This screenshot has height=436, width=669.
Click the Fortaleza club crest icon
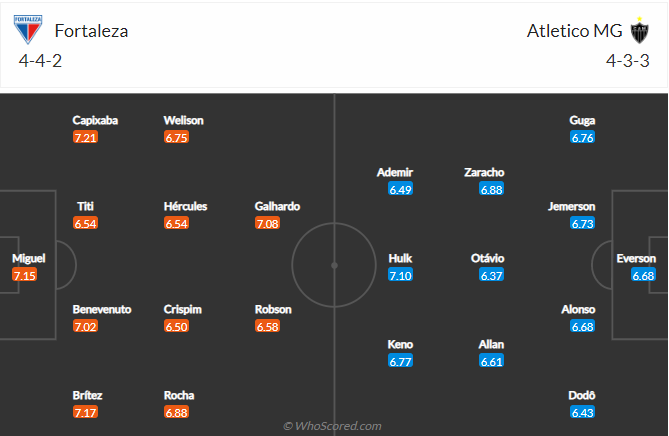(x=28, y=30)
